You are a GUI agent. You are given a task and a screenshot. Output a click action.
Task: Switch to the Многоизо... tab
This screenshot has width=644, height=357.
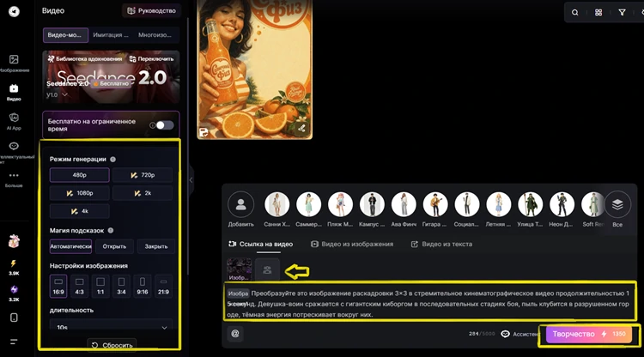coord(155,35)
